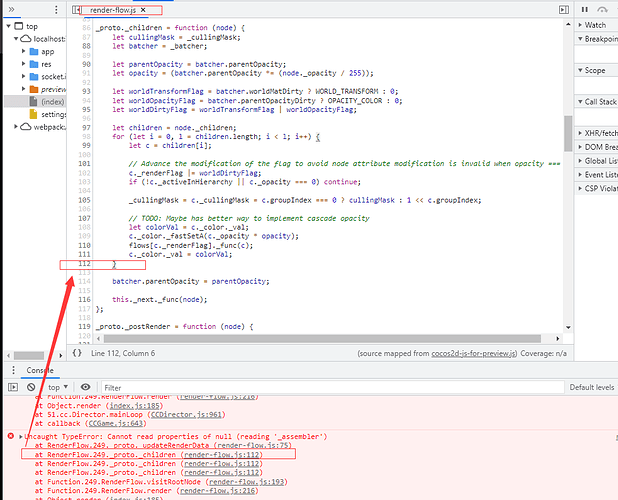Click the editor horizontal scrollbar thumb
This screenshot has width=618, height=500.
[322, 338]
